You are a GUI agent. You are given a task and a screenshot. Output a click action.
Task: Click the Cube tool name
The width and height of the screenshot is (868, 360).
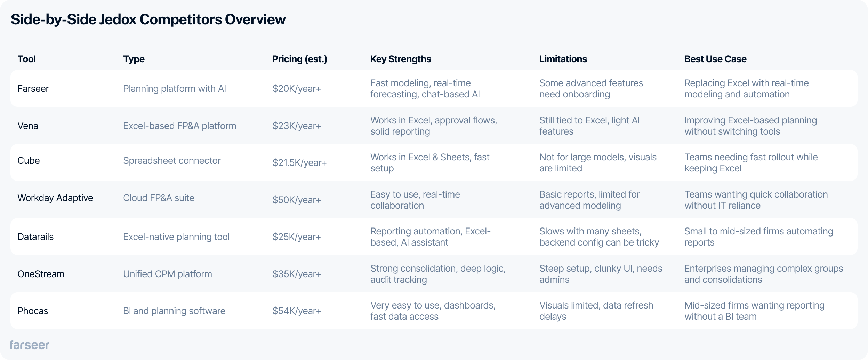(x=29, y=161)
